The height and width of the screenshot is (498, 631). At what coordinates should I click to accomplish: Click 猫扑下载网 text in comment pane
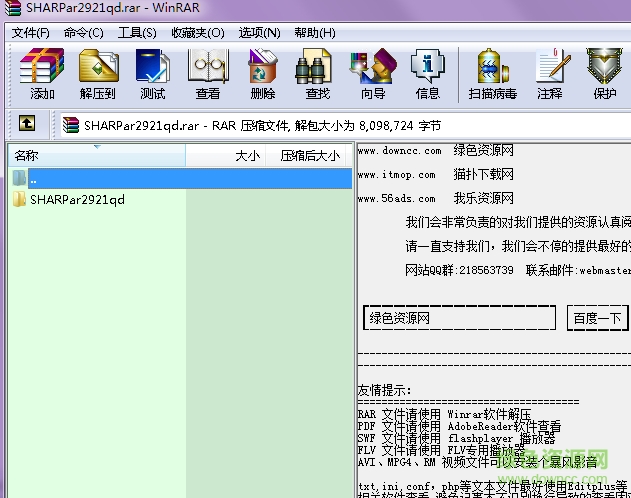[x=483, y=174]
